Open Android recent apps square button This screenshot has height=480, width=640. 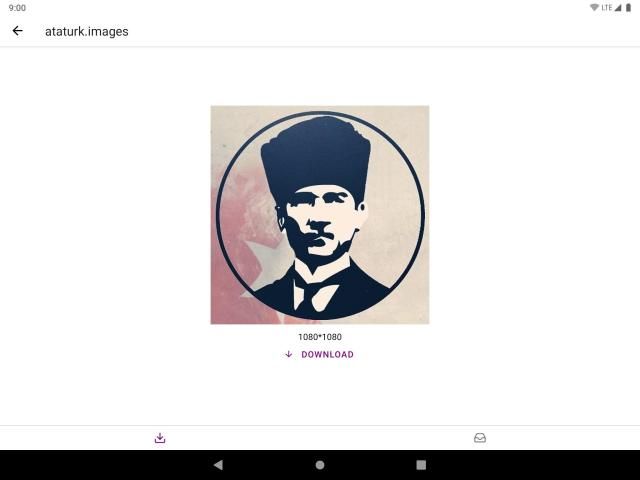(x=421, y=464)
